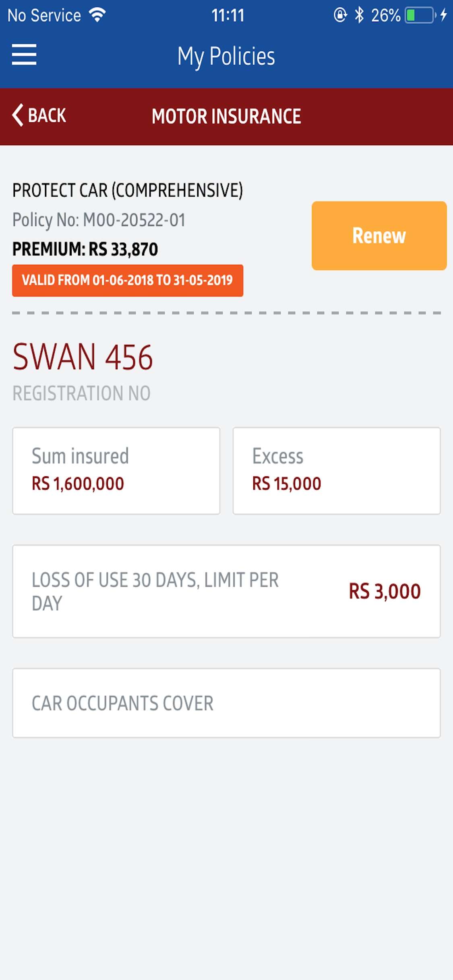Viewport: 453px width, 980px height.
Task: Select the Motor Insurance header
Action: click(226, 117)
